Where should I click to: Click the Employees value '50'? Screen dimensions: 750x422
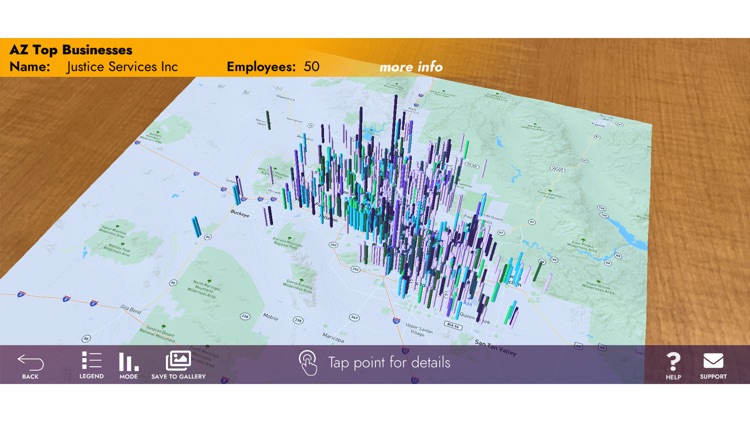pyautogui.click(x=311, y=67)
